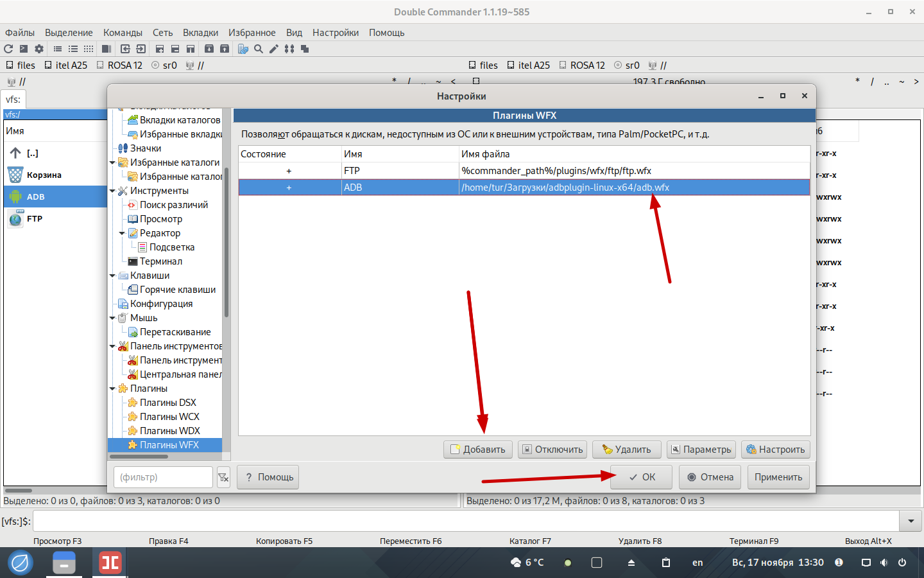Click the command line input field
The height and width of the screenshot is (578, 924).
point(466,521)
